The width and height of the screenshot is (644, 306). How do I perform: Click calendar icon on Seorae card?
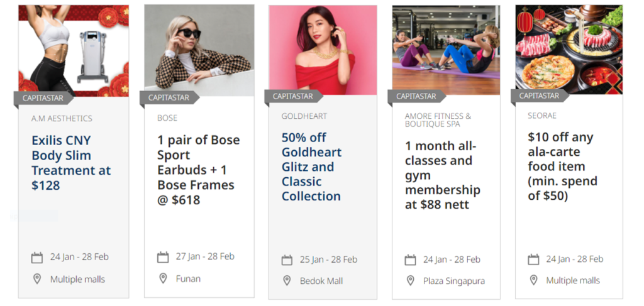tap(533, 260)
